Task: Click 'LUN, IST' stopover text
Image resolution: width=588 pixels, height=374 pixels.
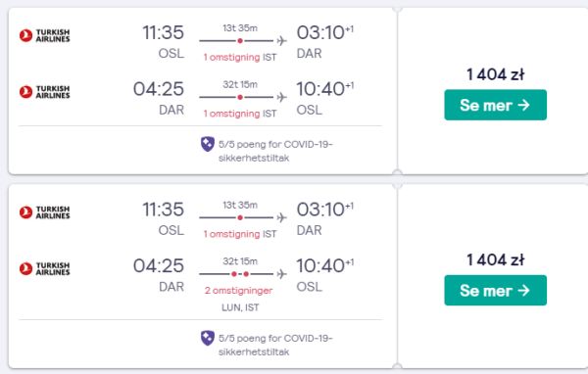Action: click(x=240, y=307)
